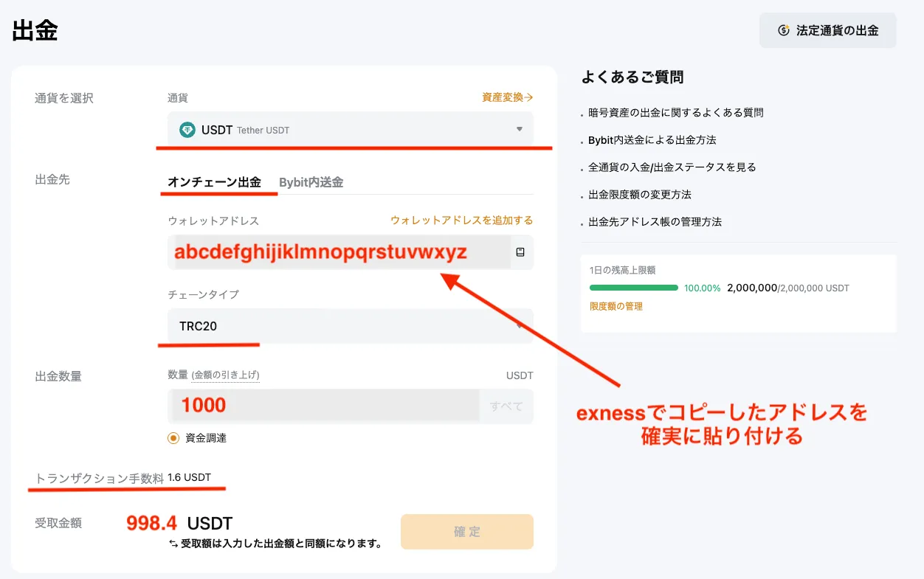Click the Tether USDT coin icon
Viewport: 924px width, 579px height.
coord(187,130)
